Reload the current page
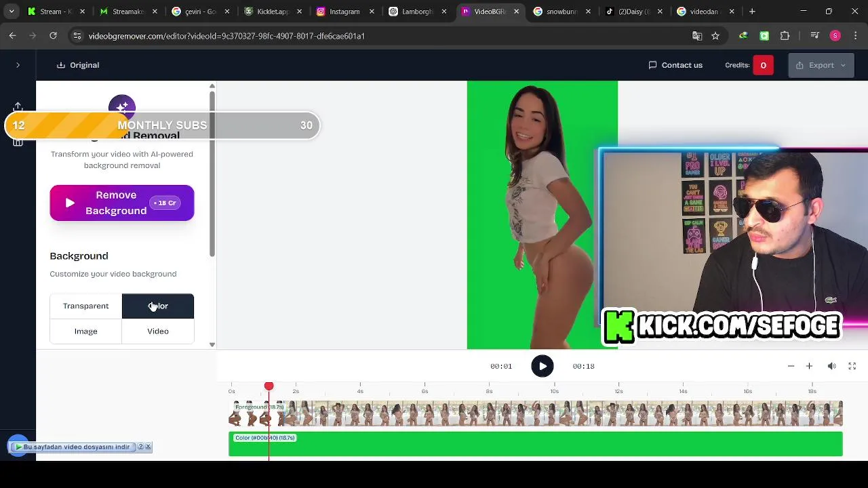This screenshot has width=868, height=488. [x=53, y=36]
